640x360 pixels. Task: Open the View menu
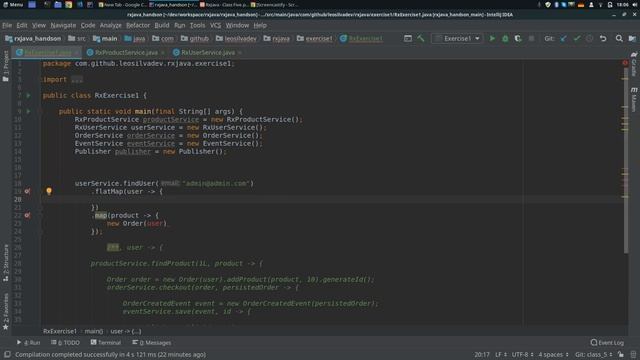click(39, 25)
